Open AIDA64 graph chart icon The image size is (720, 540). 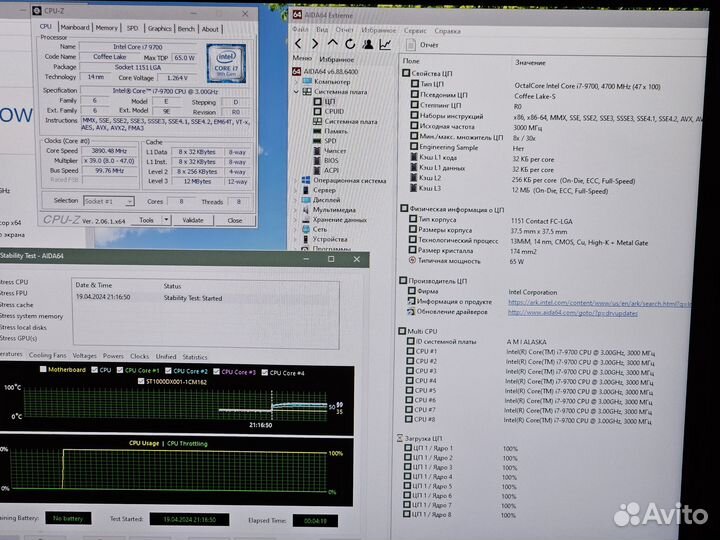pyautogui.click(x=385, y=44)
